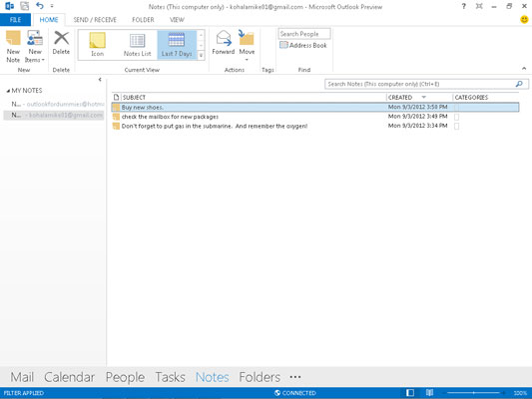Click the icon column header
Viewport: 532px width, 399px height.
[x=117, y=98]
